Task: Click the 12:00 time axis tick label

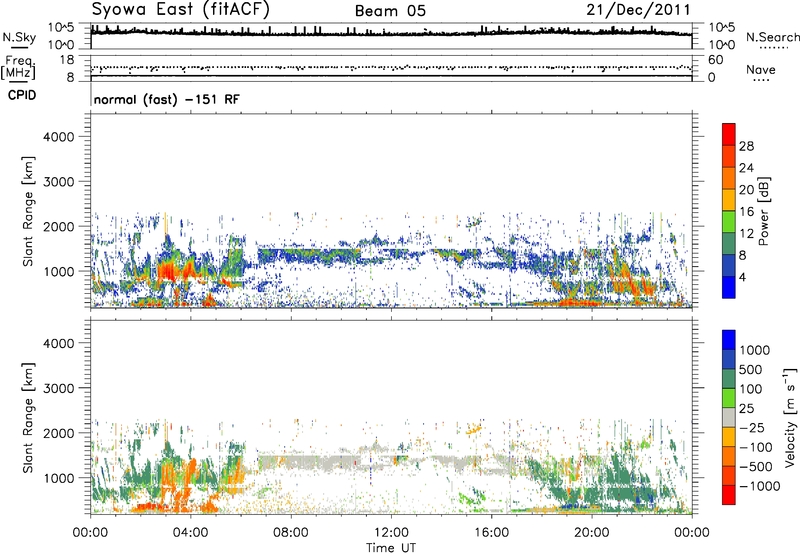Action: point(391,533)
